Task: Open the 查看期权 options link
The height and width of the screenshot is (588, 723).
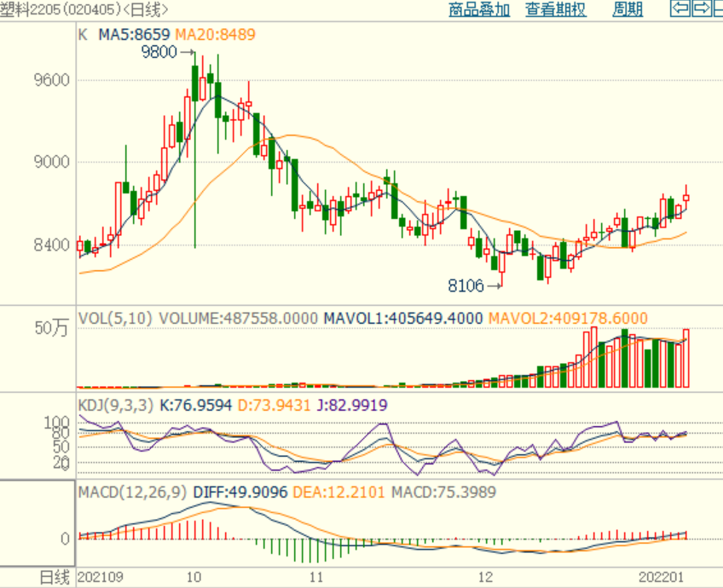Action: (555, 10)
